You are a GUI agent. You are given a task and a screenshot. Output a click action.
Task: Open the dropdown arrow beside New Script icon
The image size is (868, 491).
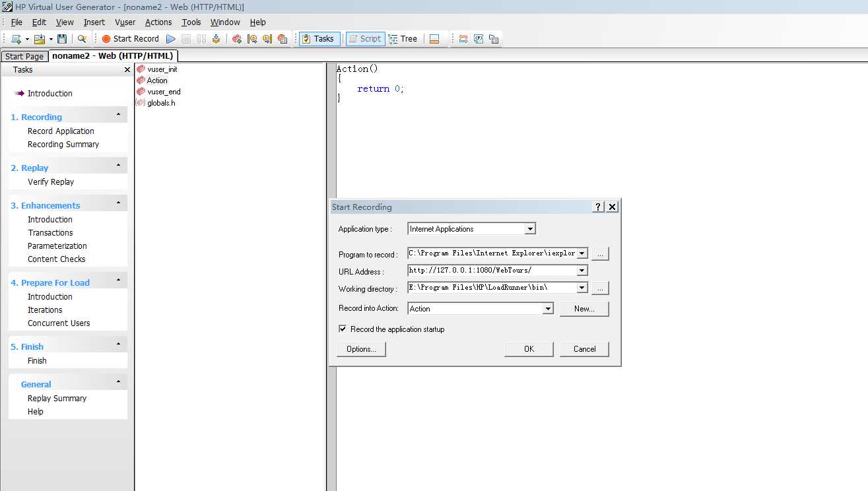coord(27,39)
